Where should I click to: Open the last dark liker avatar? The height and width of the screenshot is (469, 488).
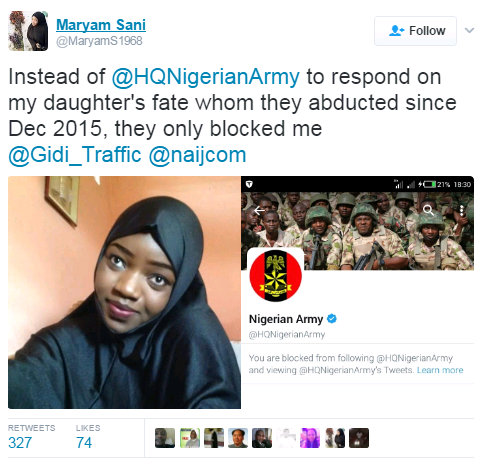pos(359,438)
